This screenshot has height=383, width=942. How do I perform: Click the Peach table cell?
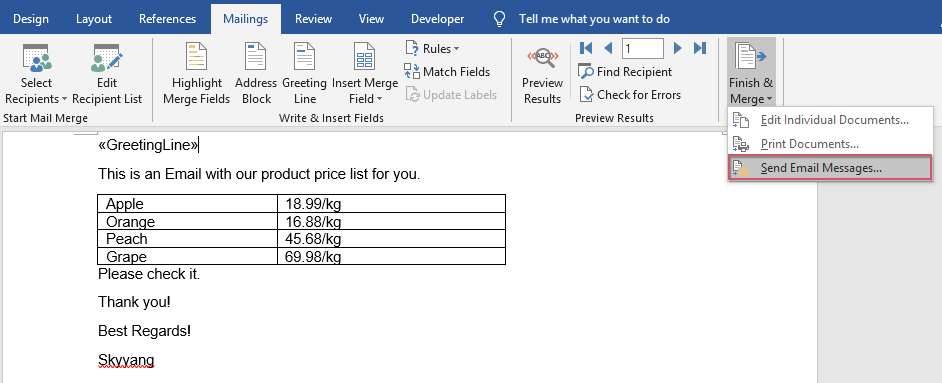187,239
